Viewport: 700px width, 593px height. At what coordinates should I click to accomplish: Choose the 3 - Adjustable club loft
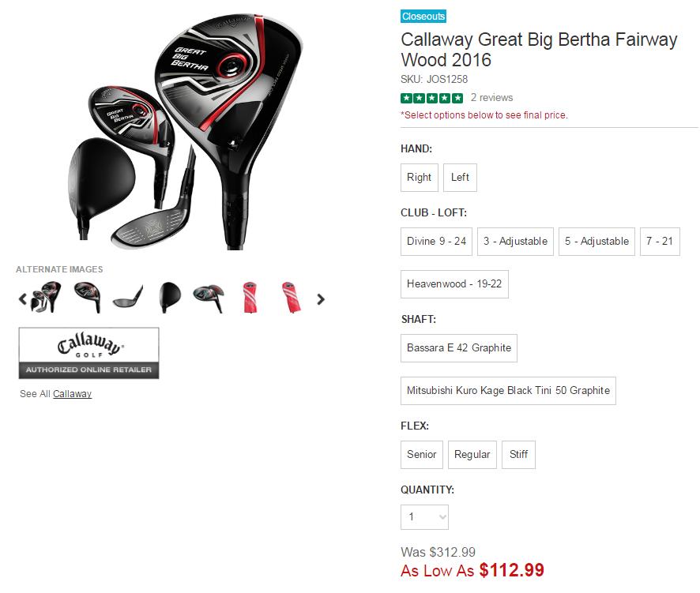coord(516,242)
